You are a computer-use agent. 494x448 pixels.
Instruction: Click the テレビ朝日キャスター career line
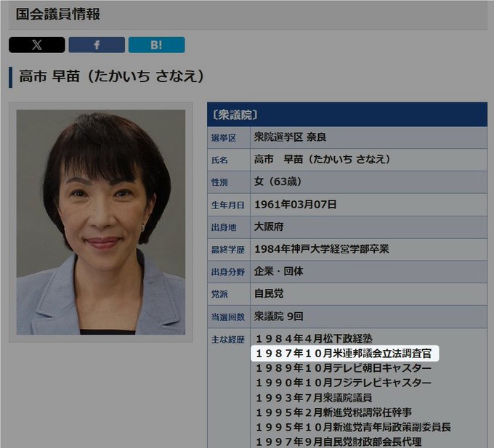343,368
